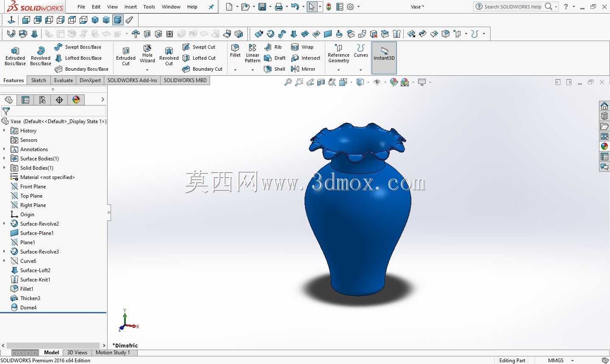The image size is (610, 364).
Task: Click the Wrap tool
Action: [302, 47]
